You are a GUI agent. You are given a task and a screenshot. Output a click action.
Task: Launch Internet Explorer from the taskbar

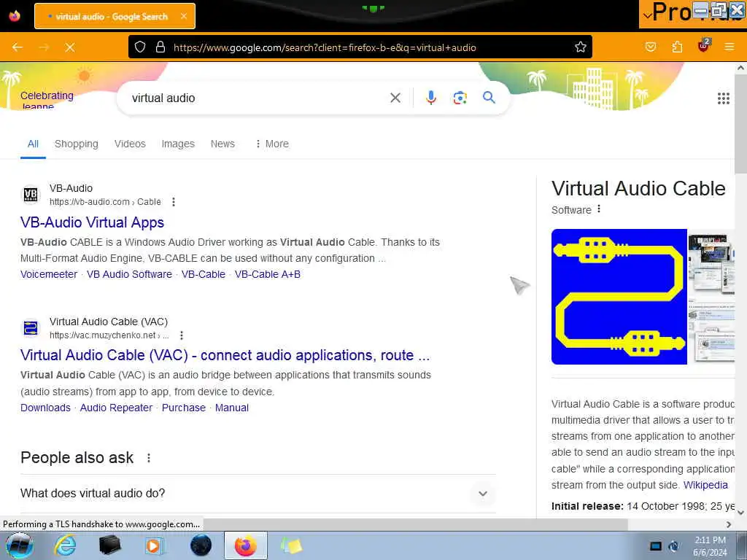65,545
